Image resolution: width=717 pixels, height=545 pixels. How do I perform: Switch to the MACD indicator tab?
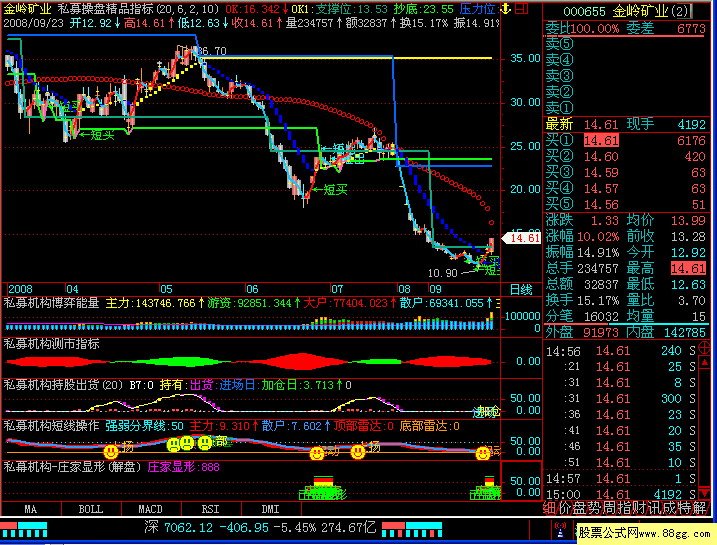[150, 509]
